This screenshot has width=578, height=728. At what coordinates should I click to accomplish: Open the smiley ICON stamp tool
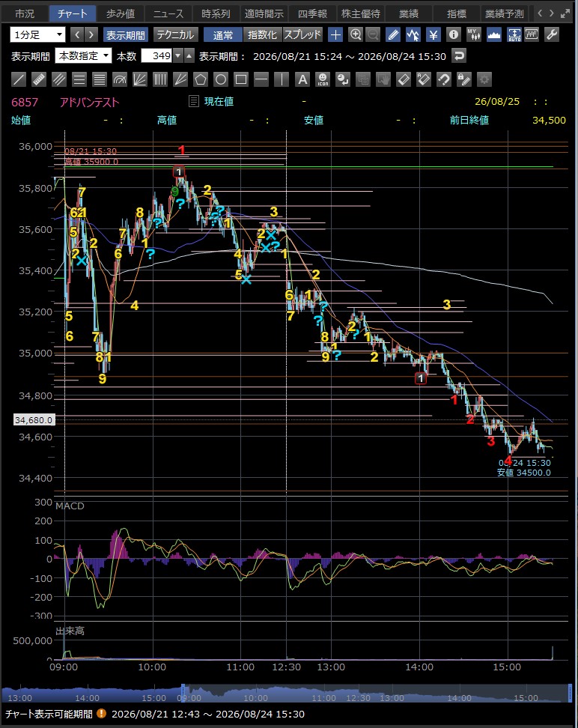coord(323,79)
